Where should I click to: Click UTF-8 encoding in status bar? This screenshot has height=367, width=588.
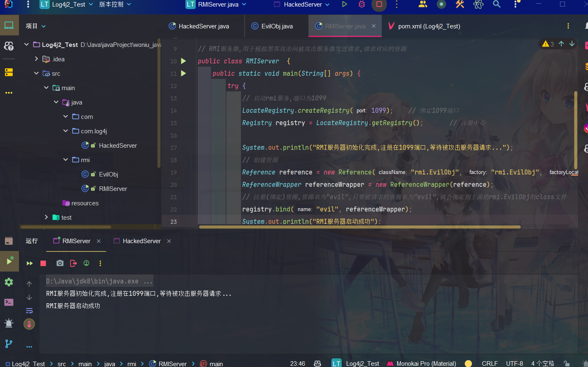pos(514,363)
